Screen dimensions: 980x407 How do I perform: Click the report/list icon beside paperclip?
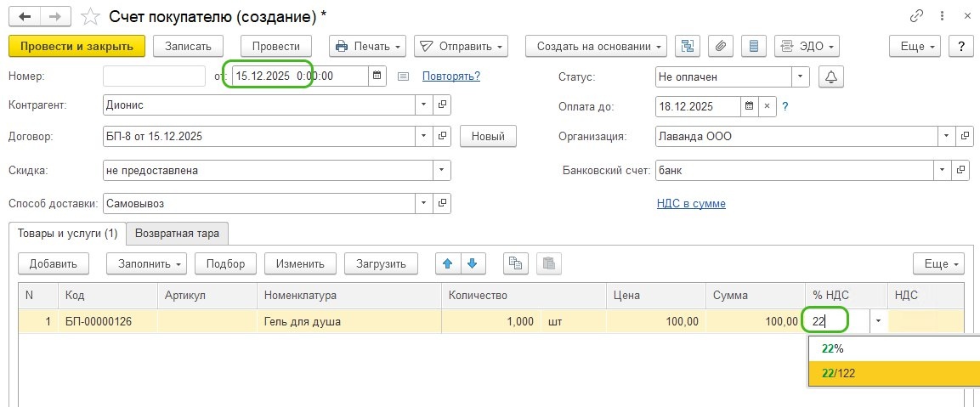tap(754, 46)
